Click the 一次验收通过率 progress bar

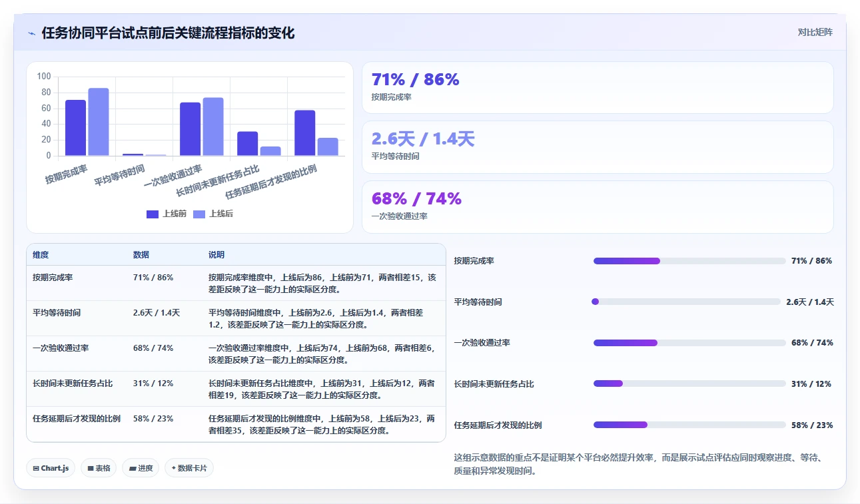tap(689, 343)
